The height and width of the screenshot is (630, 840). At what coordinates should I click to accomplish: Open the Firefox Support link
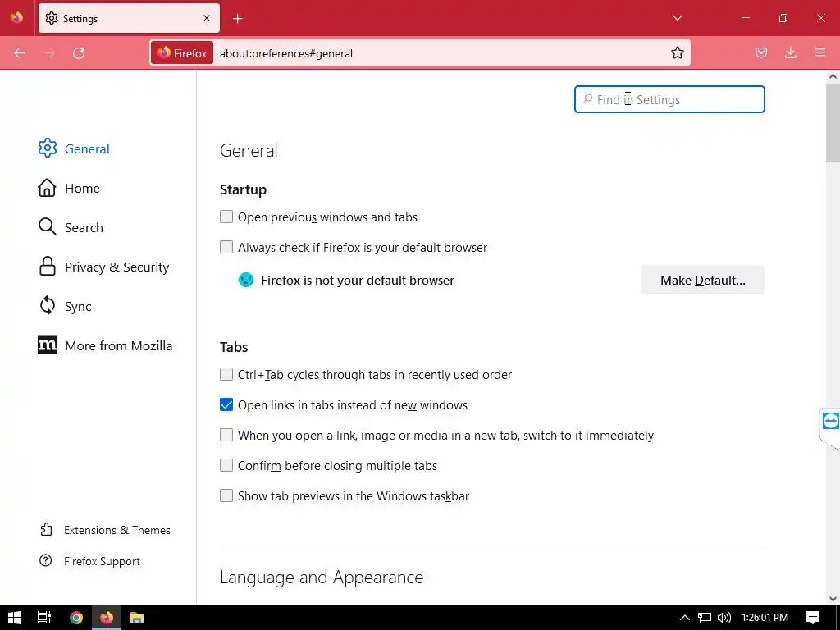tap(102, 561)
